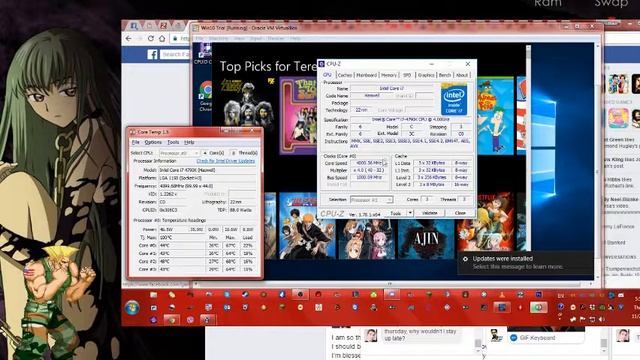The height and width of the screenshot is (360, 640).
Task: Click the Updates were installed notification
Action: pos(525,262)
